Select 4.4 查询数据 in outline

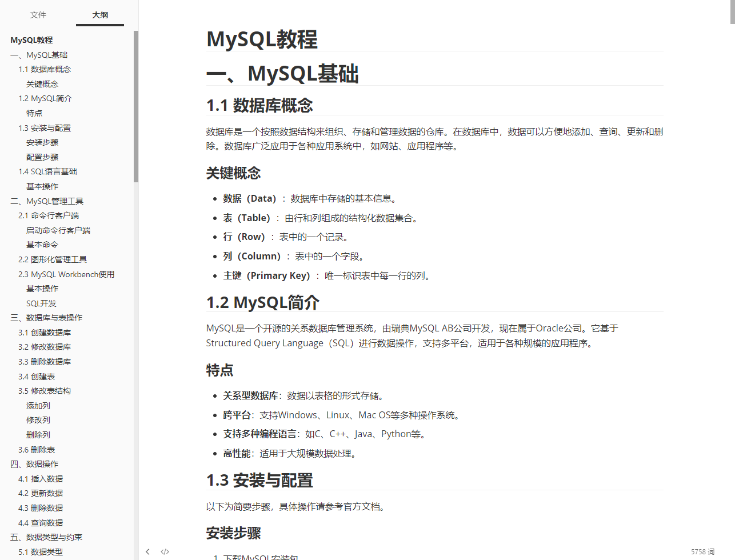pyautogui.click(x=41, y=523)
